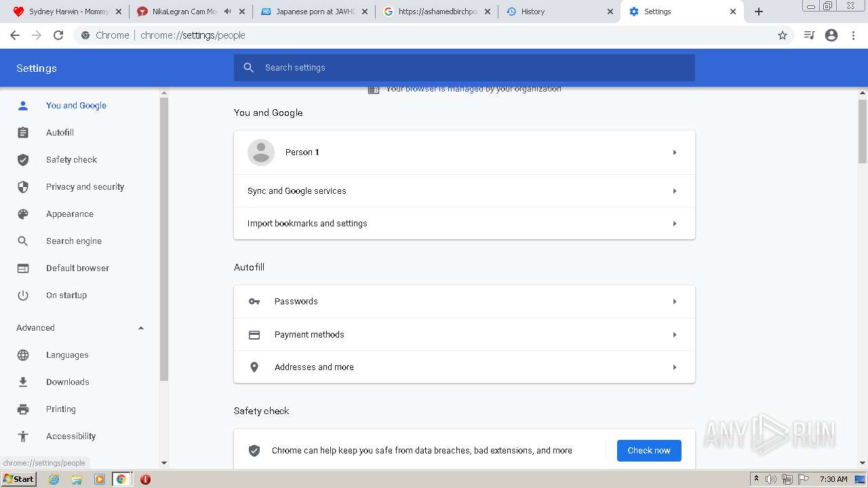Open the Payment methods row

(x=465, y=335)
